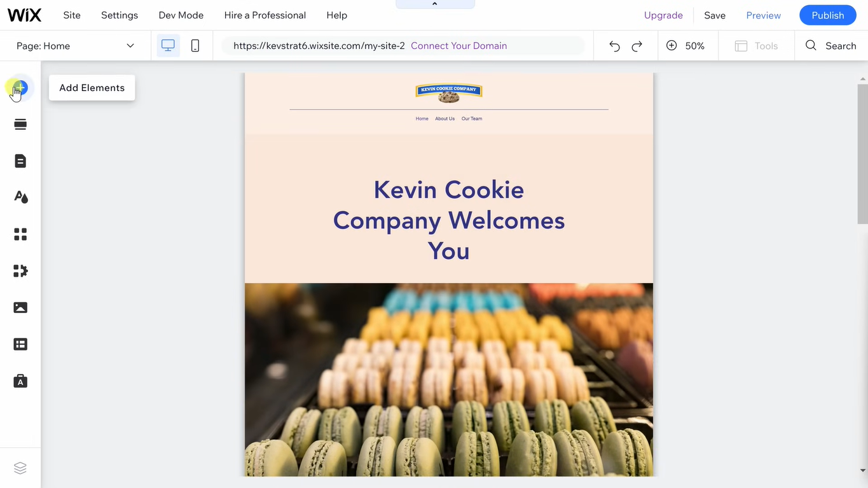Publish the site
This screenshot has width=868, height=488.
[828, 15]
